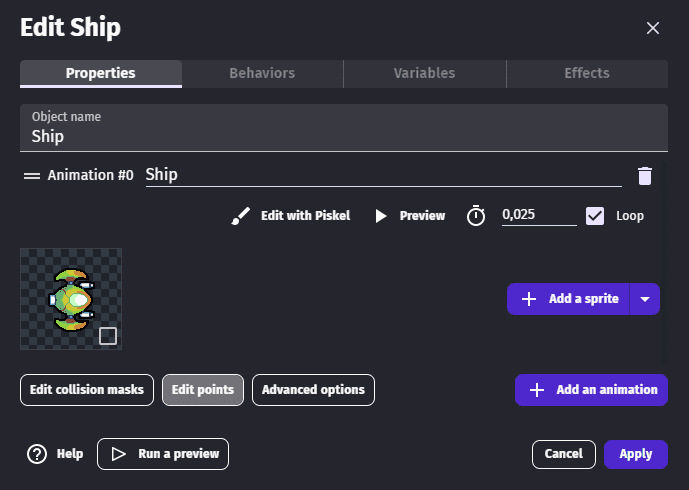Expand the Add a sprite dropdown arrow
The width and height of the screenshot is (689, 490).
[x=645, y=299]
